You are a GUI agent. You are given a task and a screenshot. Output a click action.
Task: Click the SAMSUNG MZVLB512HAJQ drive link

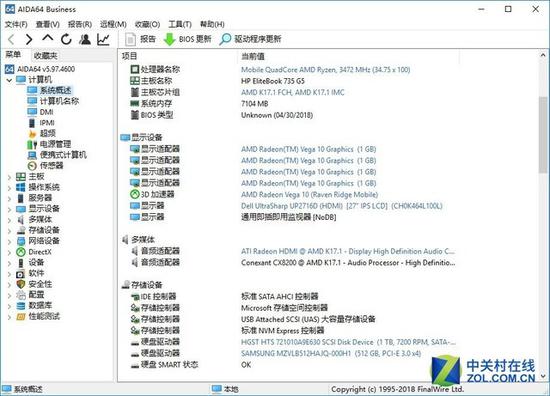[331, 354]
